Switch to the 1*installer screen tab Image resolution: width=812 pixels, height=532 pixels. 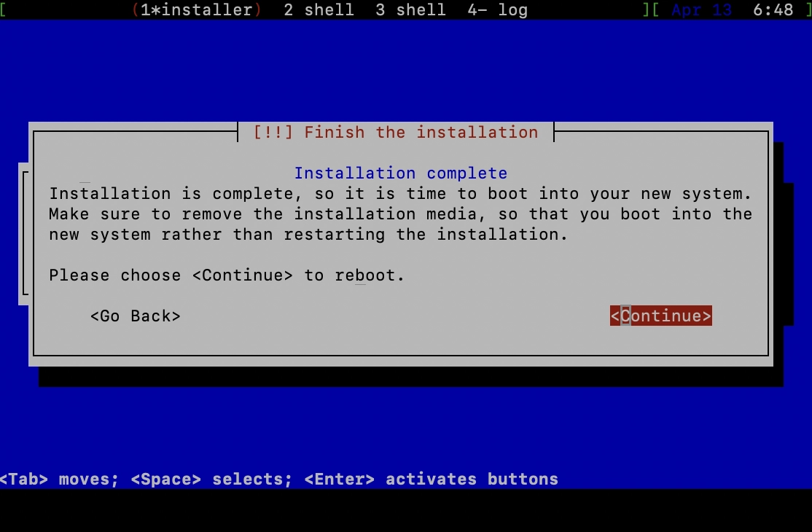coord(197,9)
